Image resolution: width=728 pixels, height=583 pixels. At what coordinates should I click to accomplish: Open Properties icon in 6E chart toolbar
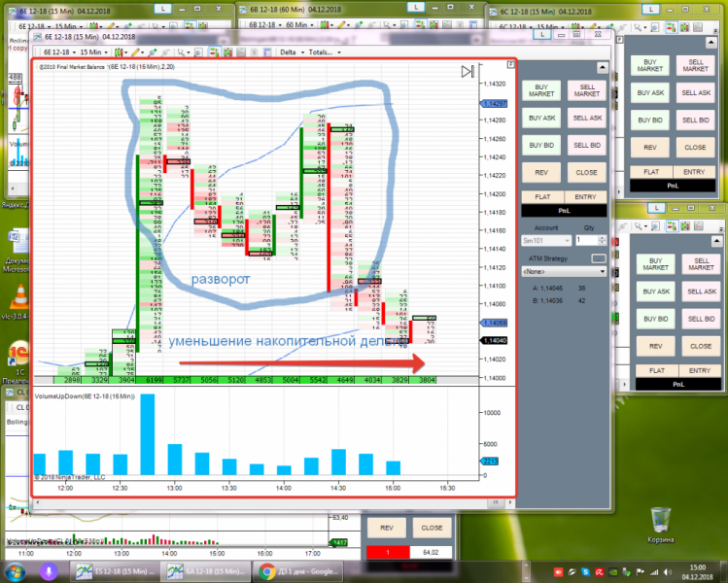267,52
